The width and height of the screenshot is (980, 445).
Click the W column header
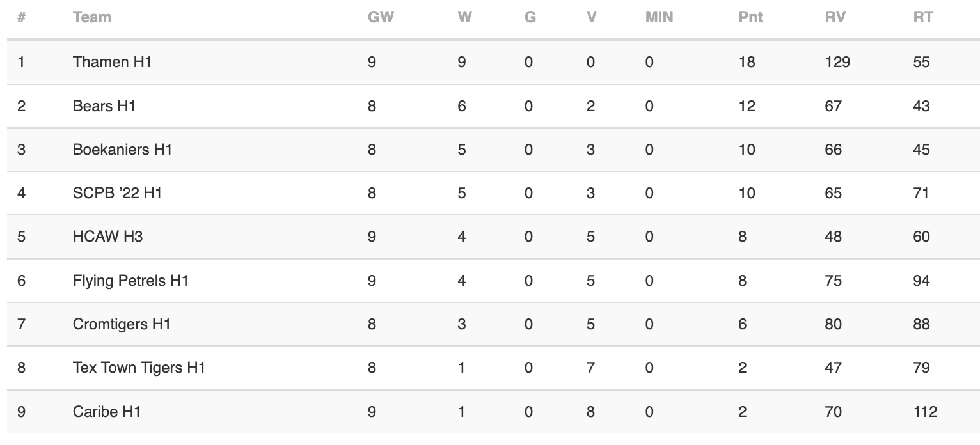click(x=464, y=17)
